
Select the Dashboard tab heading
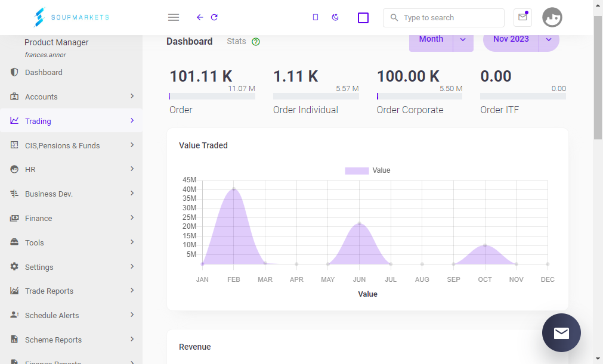pos(189,42)
